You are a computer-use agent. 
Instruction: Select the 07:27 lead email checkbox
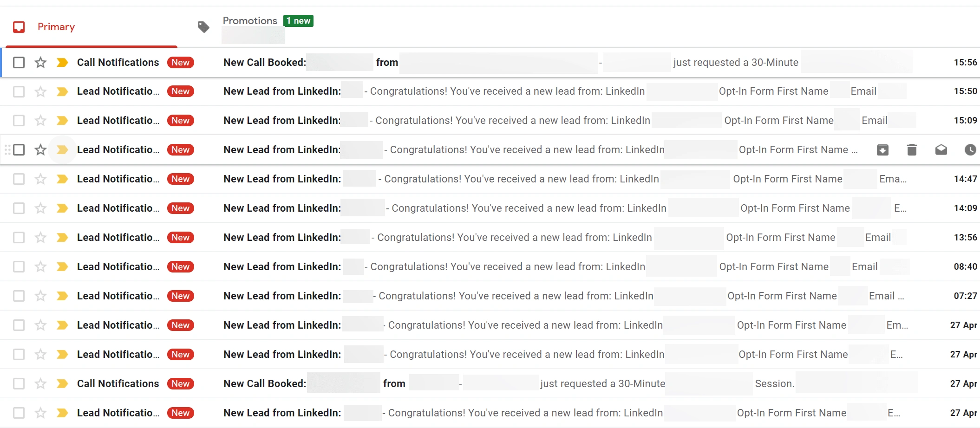(x=19, y=296)
